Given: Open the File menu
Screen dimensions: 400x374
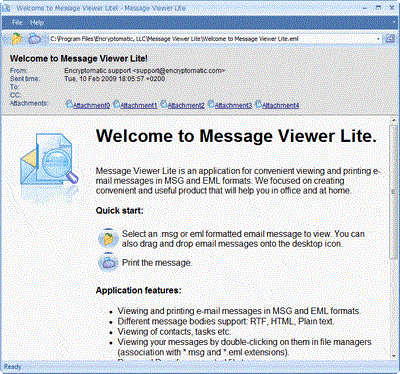Looking at the screenshot, I should (x=17, y=23).
